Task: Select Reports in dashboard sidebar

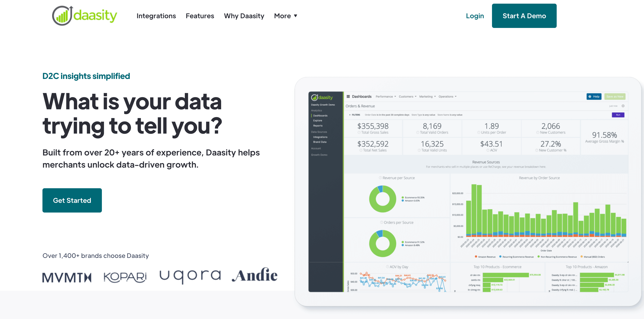Action: coord(318,126)
